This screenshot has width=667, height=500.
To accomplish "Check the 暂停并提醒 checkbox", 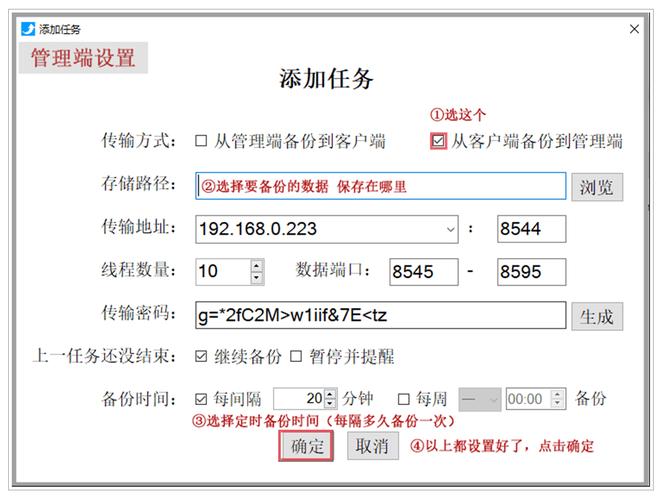I will 296,356.
